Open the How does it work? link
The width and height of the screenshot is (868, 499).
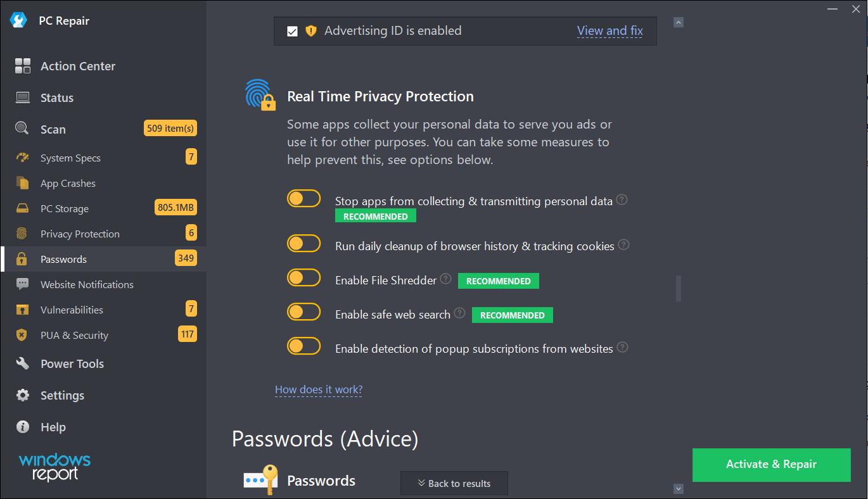pos(319,389)
